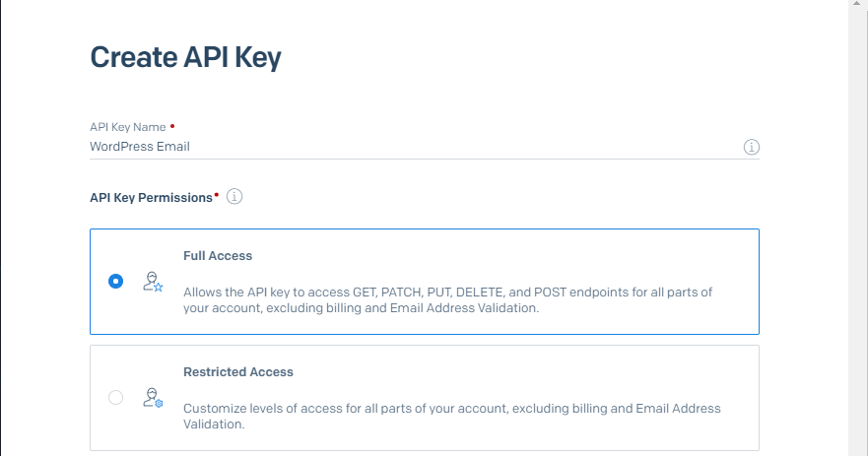This screenshot has height=456, width=868.
Task: Click the red asterisk after API Key Permissions
Action: coord(217,196)
